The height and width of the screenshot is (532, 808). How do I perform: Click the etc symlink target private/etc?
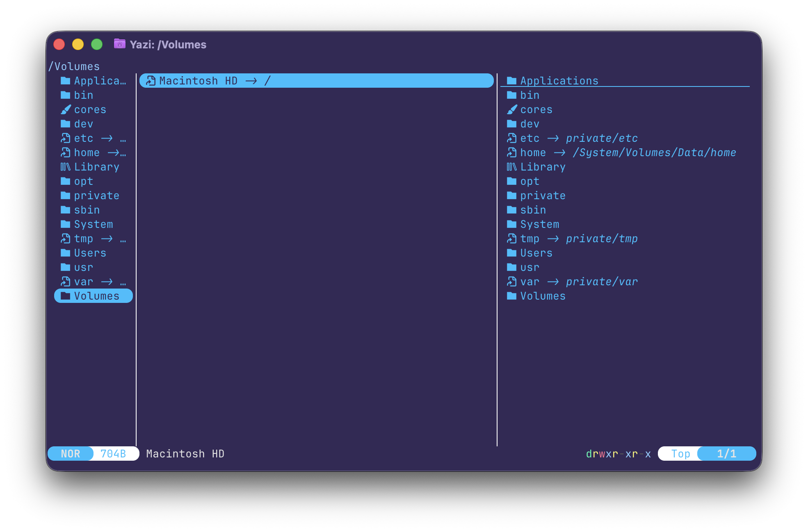tap(602, 138)
